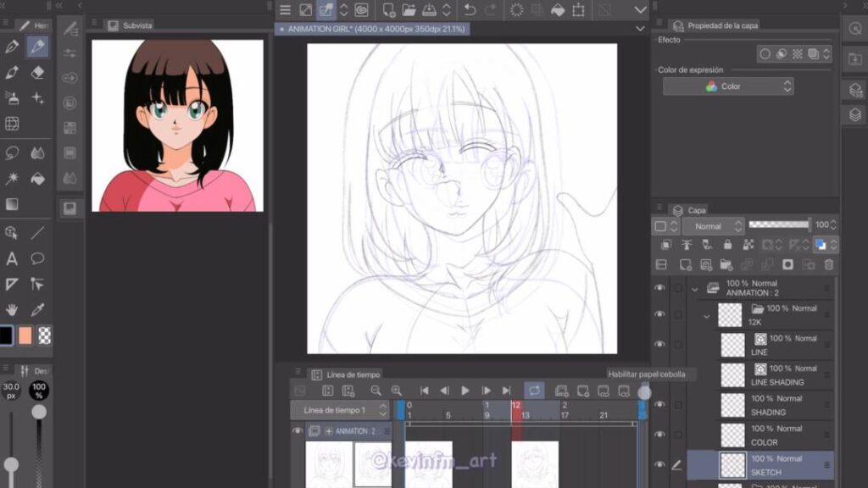Click the New document icon in the command bar
Image resolution: width=868 pixels, height=488 pixels.
pyautogui.click(x=388, y=9)
